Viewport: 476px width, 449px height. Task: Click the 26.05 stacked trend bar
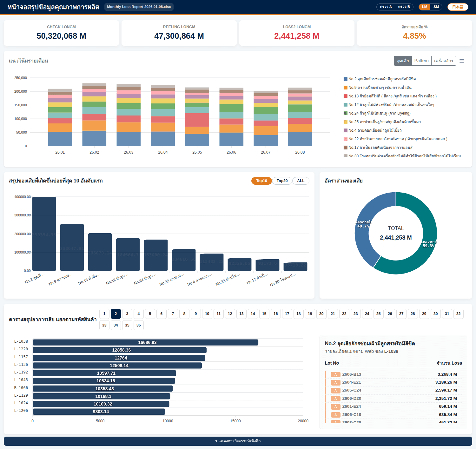click(x=197, y=117)
